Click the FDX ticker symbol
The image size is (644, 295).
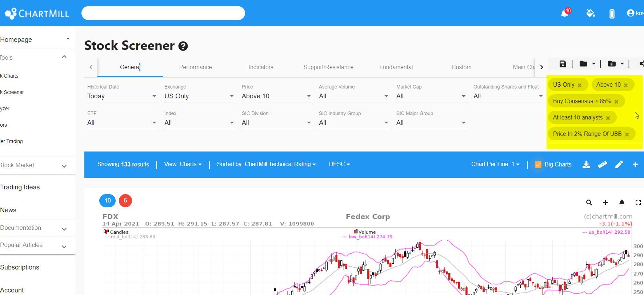pos(110,217)
